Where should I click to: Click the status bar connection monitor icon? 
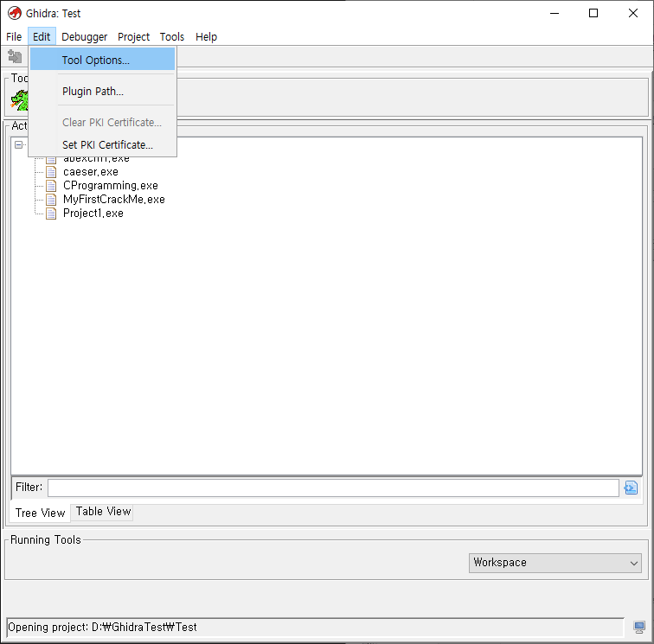tap(639, 627)
